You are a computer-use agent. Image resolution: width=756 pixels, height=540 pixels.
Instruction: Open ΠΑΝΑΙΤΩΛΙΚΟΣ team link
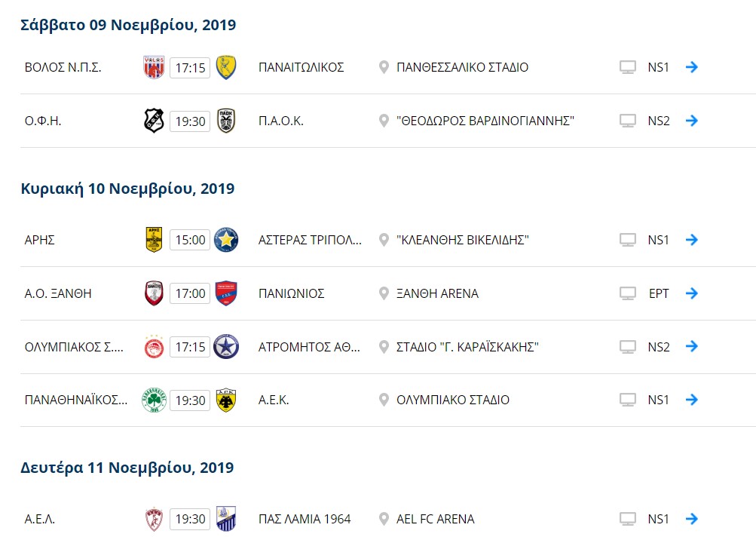pos(301,67)
